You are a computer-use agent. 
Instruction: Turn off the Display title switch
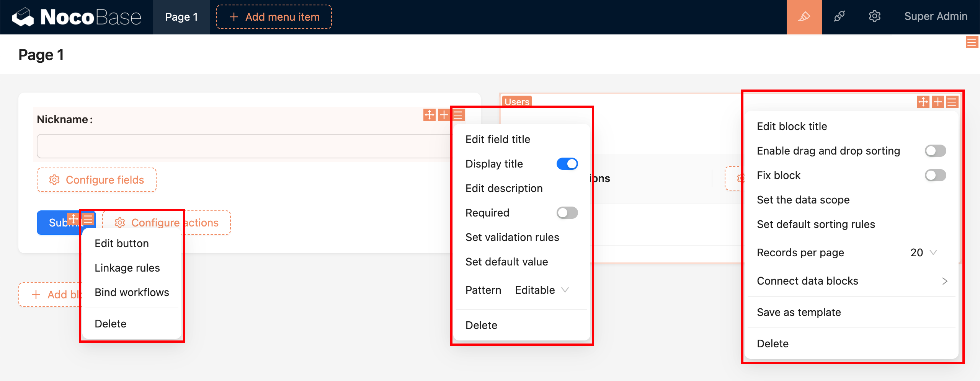point(567,164)
